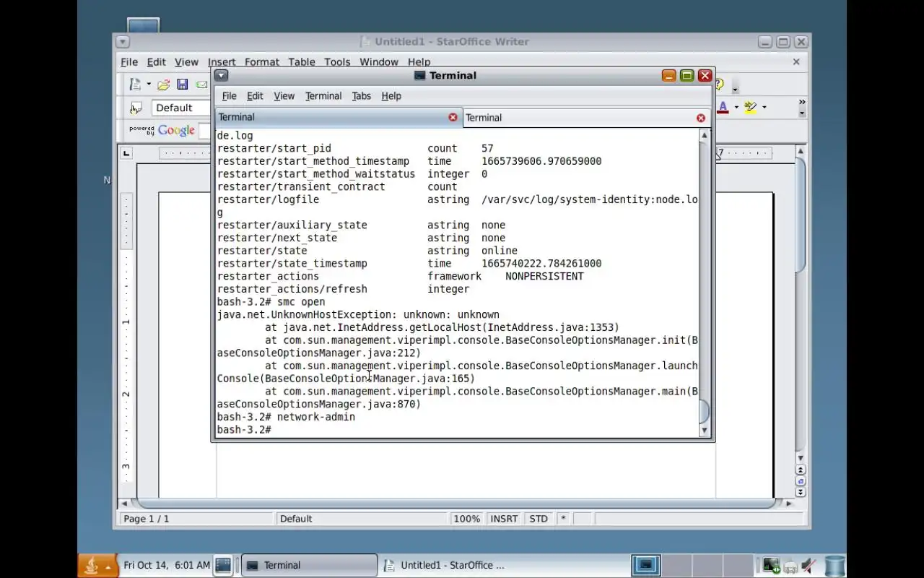This screenshot has height=578, width=924.
Task: Open the Trash icon on the panel
Action: [834, 566]
